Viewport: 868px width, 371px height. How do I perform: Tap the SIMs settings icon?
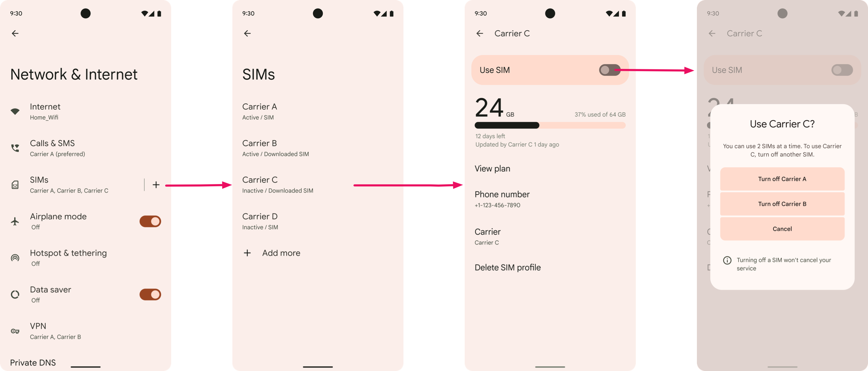(14, 185)
